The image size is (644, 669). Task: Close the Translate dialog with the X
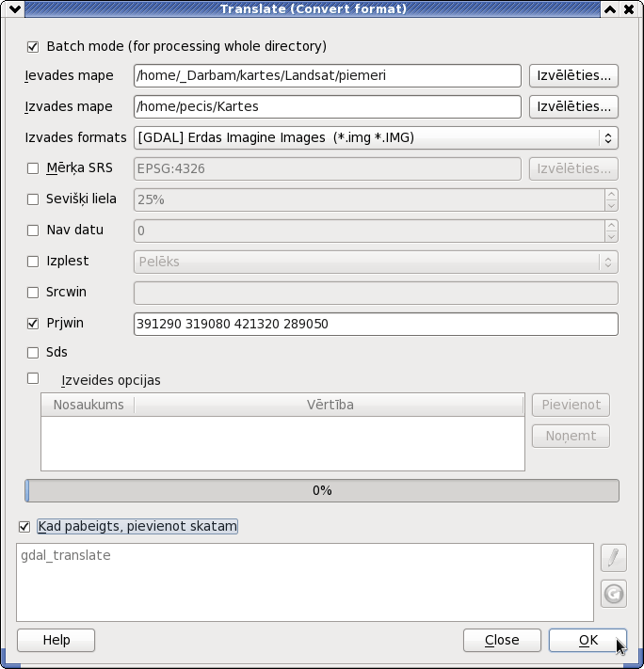tap(629, 9)
